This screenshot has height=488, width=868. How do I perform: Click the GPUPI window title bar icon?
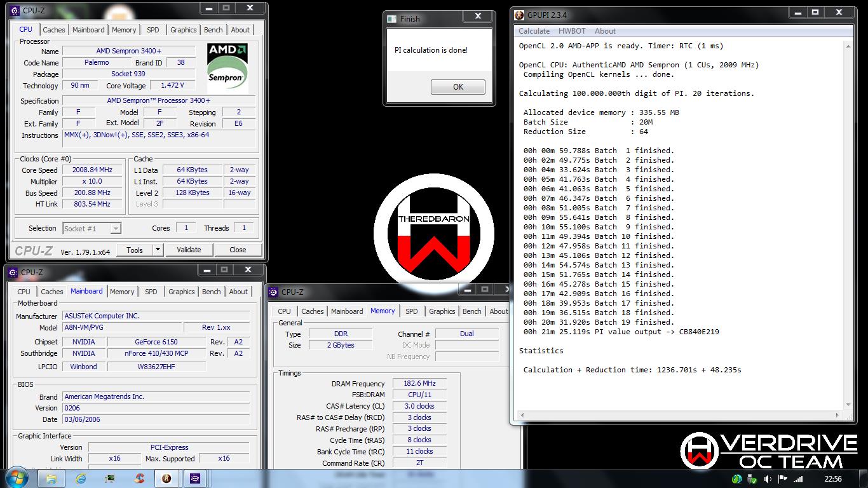(519, 15)
